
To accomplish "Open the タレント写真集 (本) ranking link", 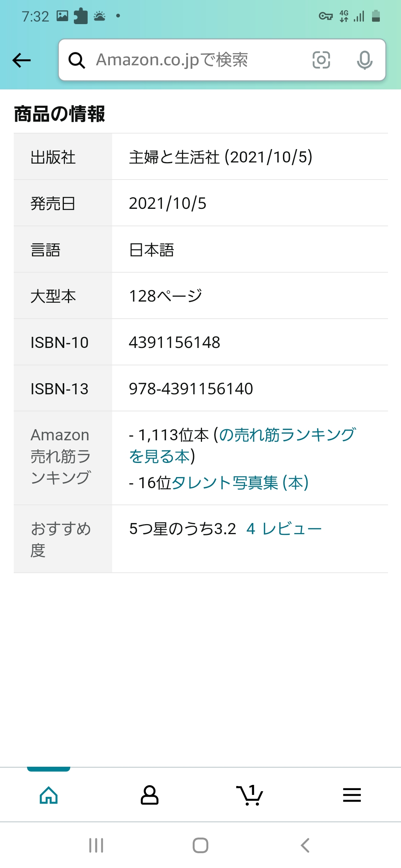I will (x=240, y=483).
